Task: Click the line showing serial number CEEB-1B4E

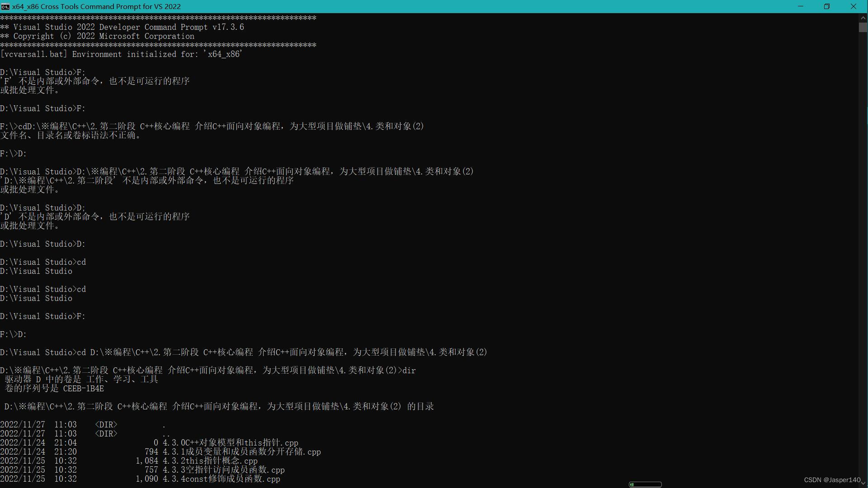Action: pos(54,389)
